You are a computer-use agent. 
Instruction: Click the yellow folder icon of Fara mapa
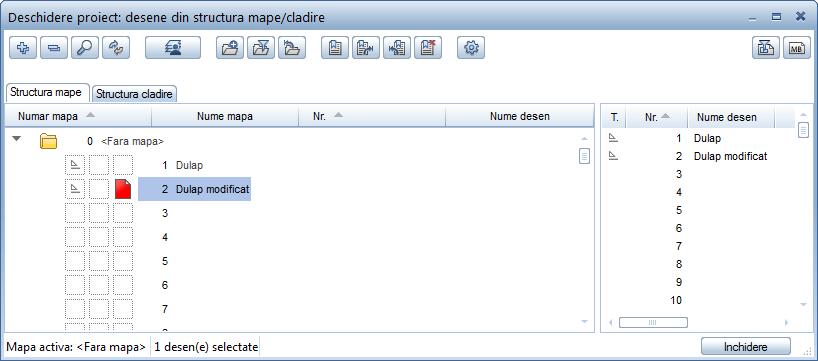tap(49, 141)
